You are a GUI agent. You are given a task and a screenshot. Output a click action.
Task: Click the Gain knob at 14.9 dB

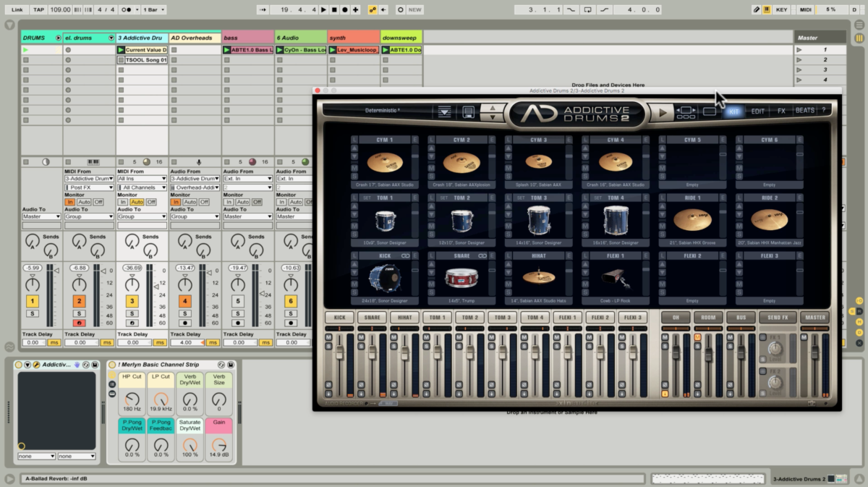pos(218,444)
